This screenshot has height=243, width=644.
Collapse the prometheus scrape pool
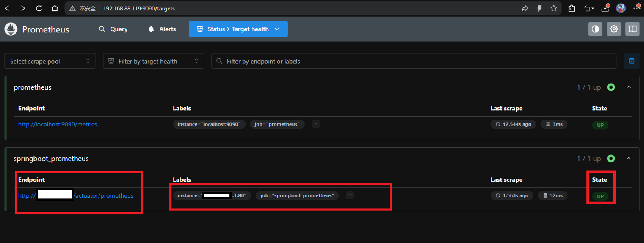[629, 87]
